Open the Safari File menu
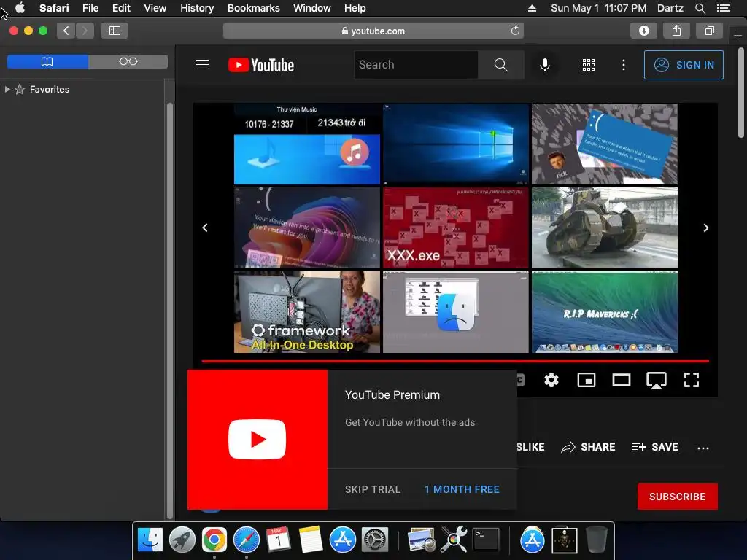This screenshot has width=747, height=560. point(90,8)
